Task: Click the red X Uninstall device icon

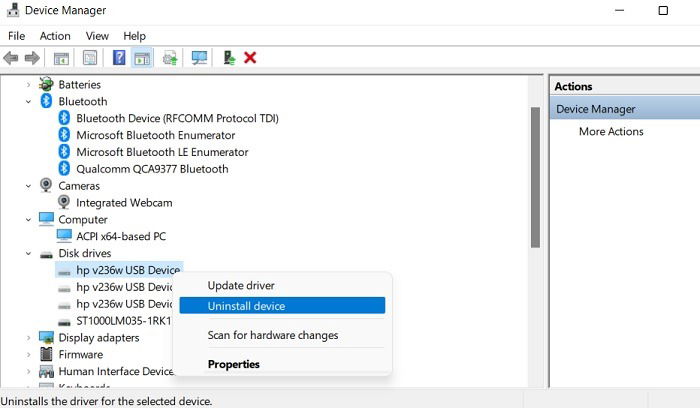Action: 250,58
